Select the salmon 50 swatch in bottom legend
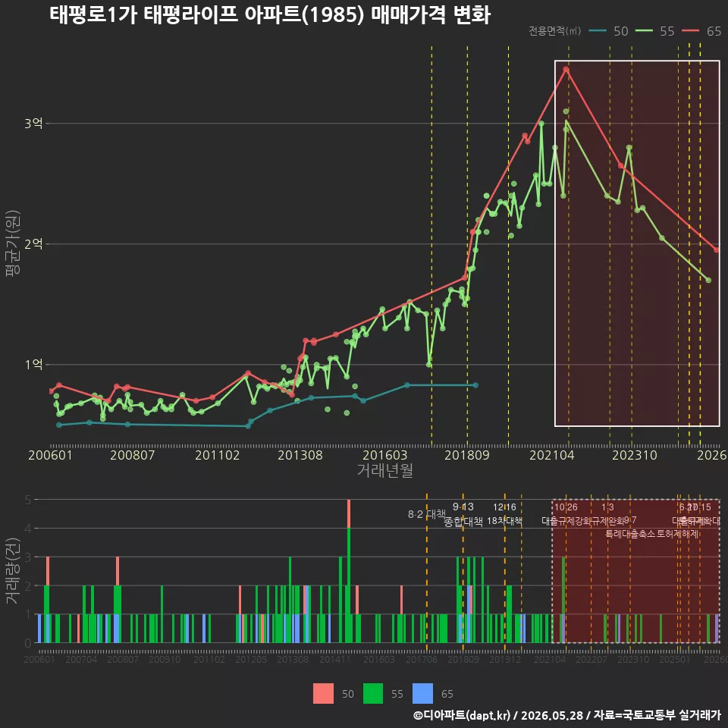The image size is (728, 728). coord(323,694)
